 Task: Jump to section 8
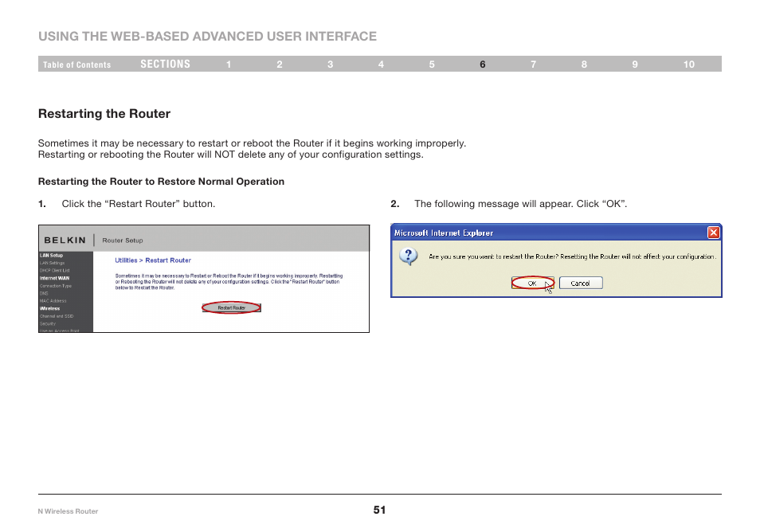pos(584,65)
